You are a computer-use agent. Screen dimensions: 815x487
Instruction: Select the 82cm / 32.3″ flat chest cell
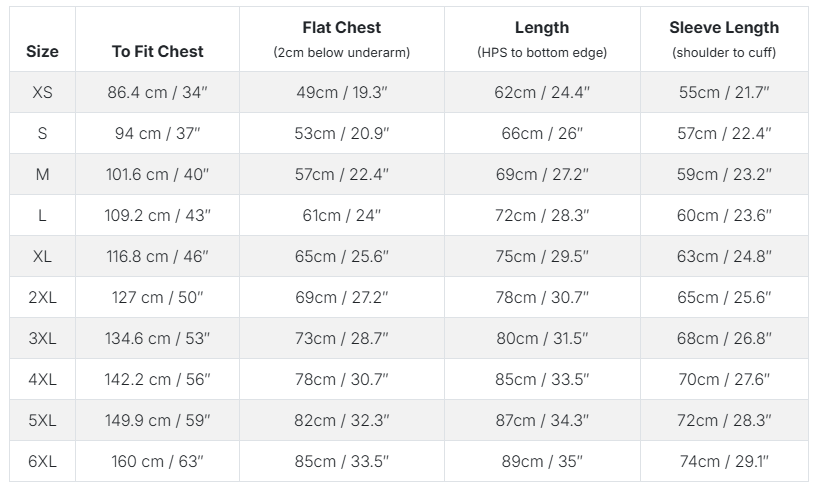click(341, 420)
